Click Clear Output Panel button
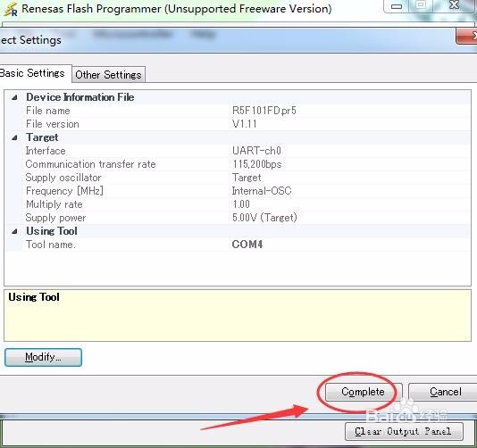477x448 pixels. pyautogui.click(x=404, y=431)
